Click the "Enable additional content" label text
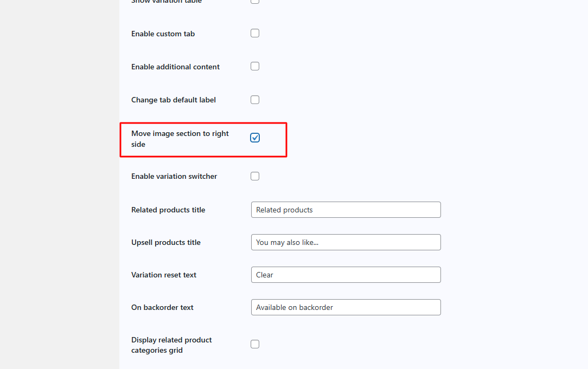 pos(175,67)
